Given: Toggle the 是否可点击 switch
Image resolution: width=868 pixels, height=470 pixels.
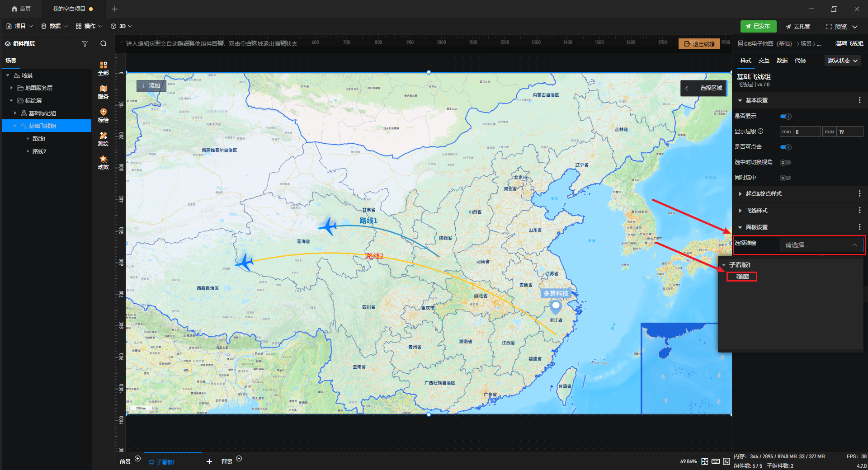Looking at the screenshot, I should click(x=786, y=147).
